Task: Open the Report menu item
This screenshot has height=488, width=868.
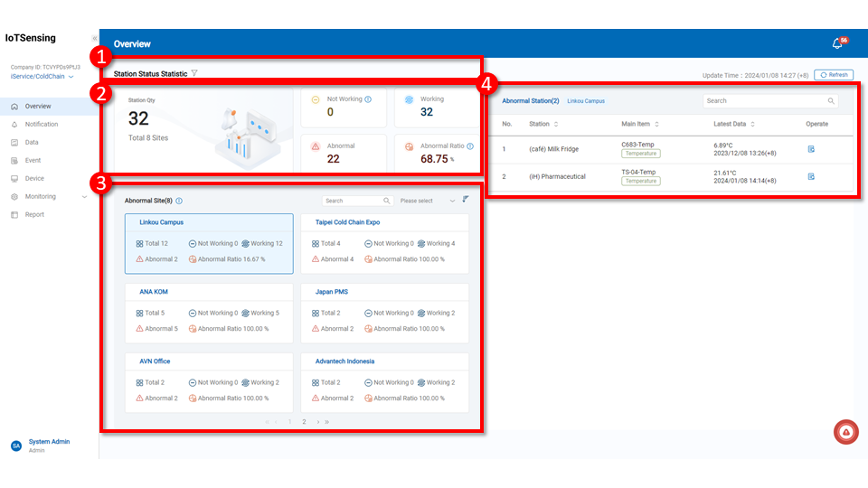Action: [34, 214]
